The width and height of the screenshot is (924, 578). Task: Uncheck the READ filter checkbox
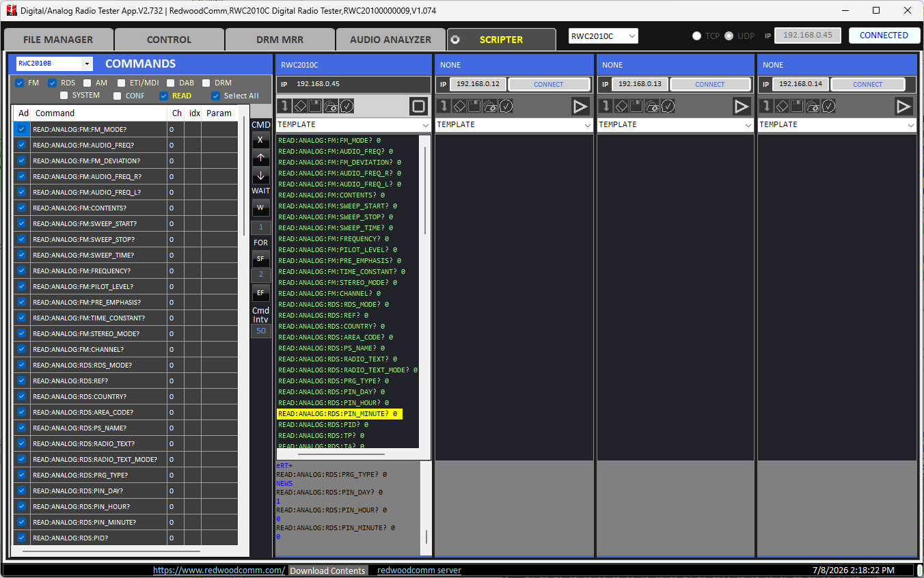pos(163,96)
